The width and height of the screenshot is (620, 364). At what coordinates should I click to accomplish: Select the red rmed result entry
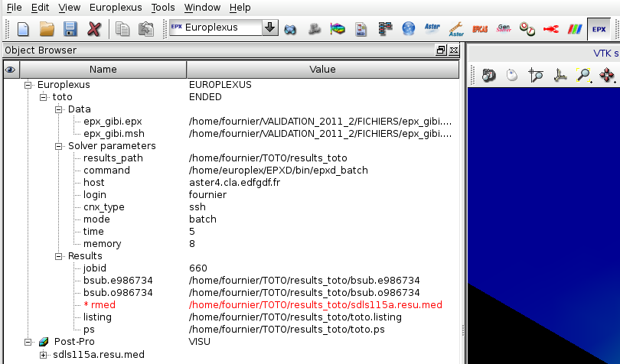click(98, 305)
